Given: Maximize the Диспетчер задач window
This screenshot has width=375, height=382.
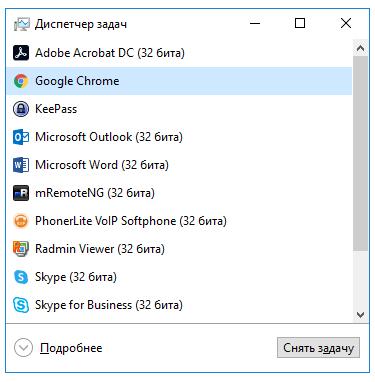Looking at the screenshot, I should pyautogui.click(x=300, y=23).
